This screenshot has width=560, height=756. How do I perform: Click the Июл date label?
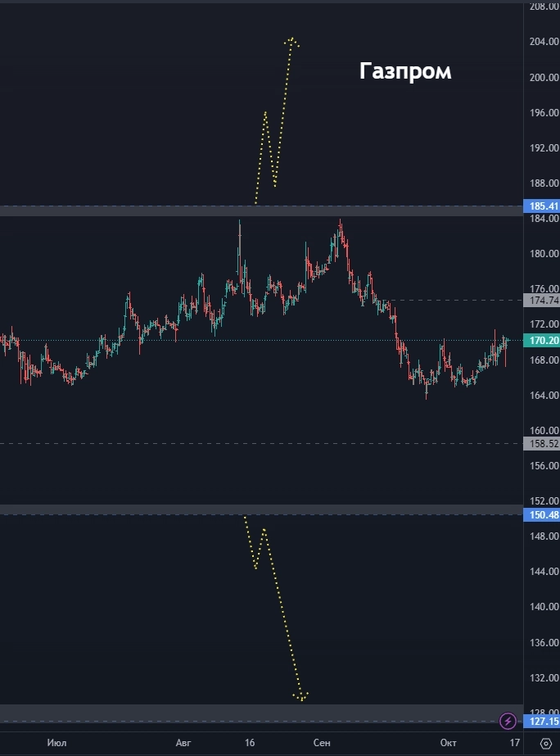tap(56, 743)
